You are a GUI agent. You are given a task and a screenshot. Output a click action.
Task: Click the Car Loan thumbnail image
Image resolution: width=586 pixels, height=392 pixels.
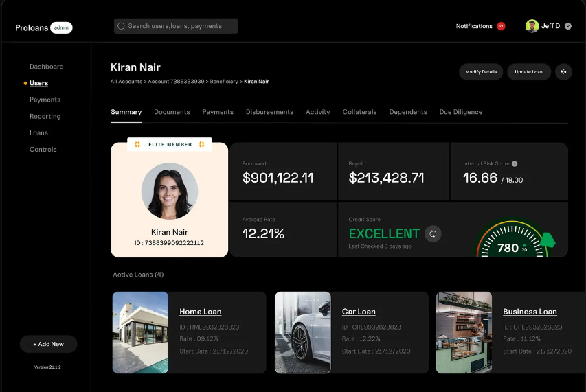[303, 332]
